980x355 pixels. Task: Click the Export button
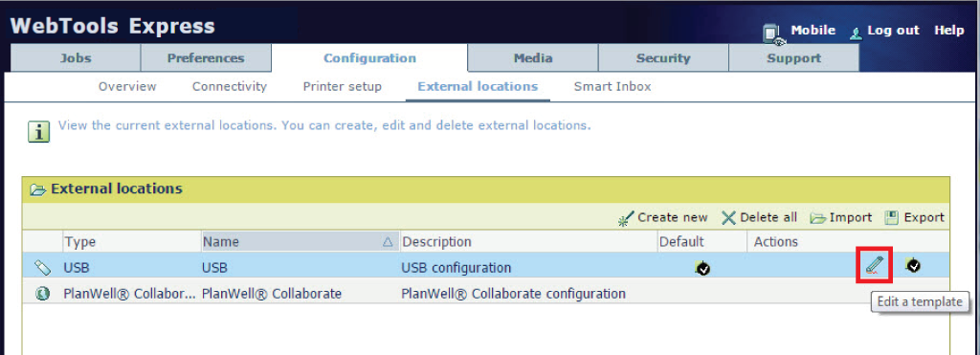coord(914,217)
